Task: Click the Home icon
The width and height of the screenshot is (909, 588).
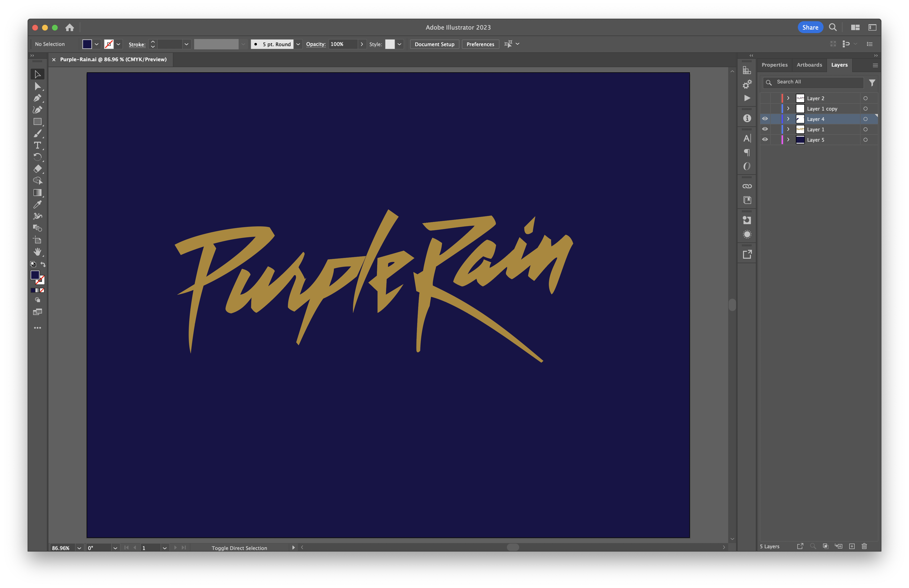Action: 69,27
